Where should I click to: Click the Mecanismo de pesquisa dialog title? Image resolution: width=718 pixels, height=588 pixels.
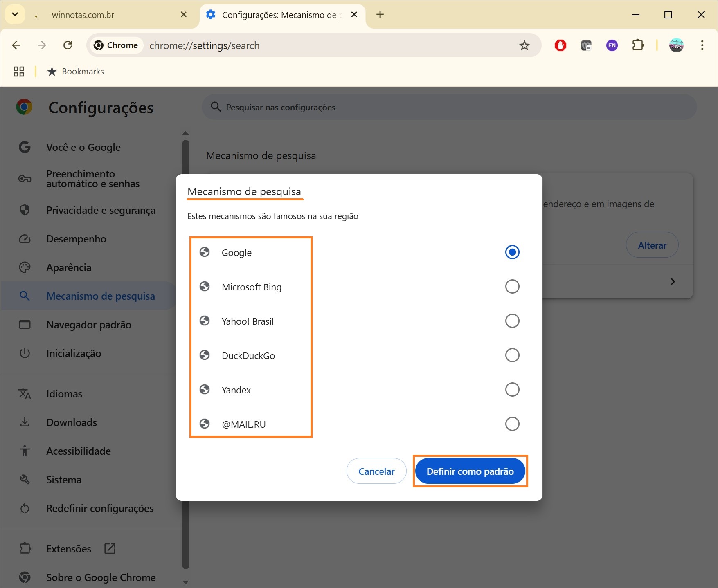(x=244, y=191)
